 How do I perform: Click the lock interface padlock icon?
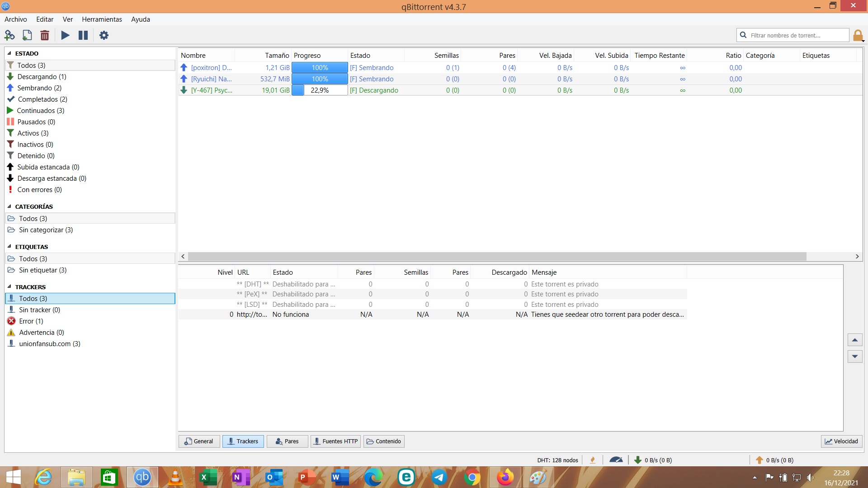(x=858, y=35)
